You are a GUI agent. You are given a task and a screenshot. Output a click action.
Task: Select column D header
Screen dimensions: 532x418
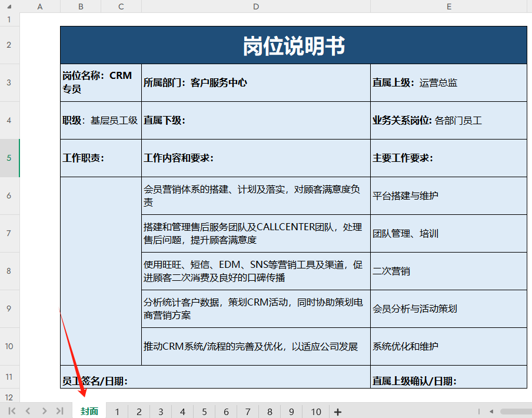[x=256, y=6]
